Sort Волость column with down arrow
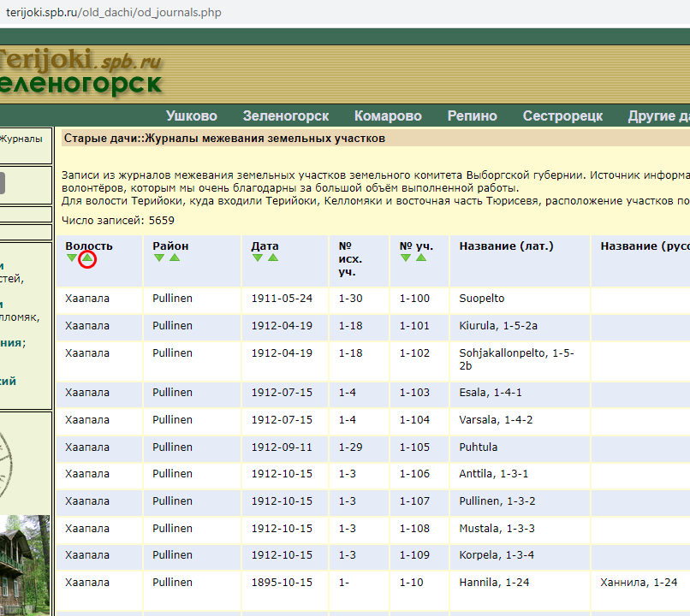The height and width of the screenshot is (616, 690). click(x=71, y=258)
